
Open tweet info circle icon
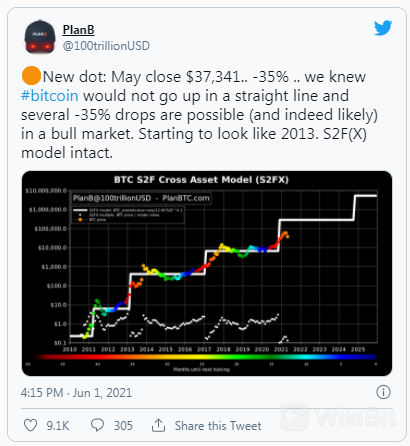coord(383,392)
